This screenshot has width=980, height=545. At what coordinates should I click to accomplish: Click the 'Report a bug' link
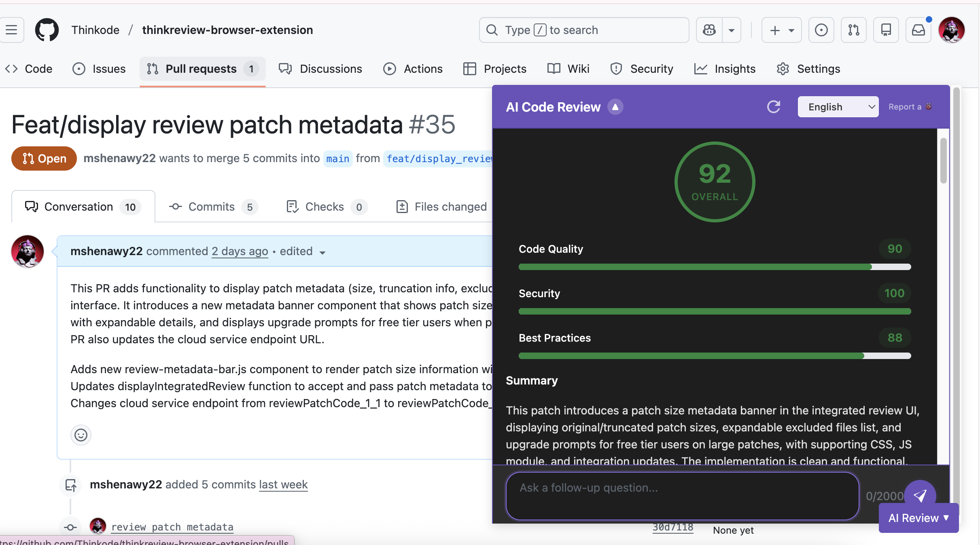coord(910,107)
